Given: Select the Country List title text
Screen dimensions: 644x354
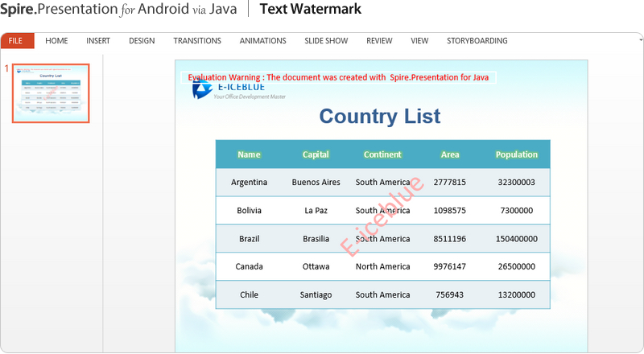Looking at the screenshot, I should [380, 117].
